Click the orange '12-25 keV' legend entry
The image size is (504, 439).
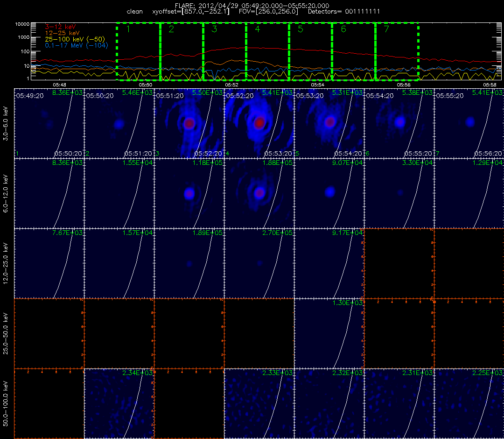coord(62,33)
